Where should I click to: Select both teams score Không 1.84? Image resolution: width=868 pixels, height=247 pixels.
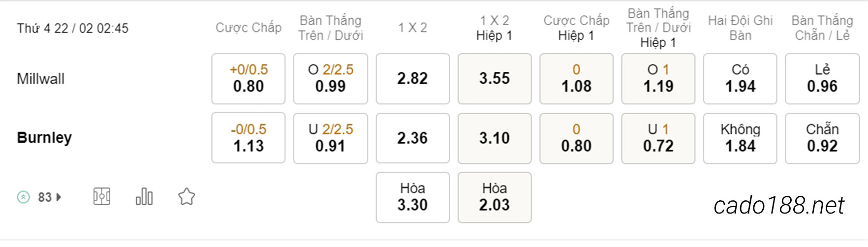coord(740,138)
